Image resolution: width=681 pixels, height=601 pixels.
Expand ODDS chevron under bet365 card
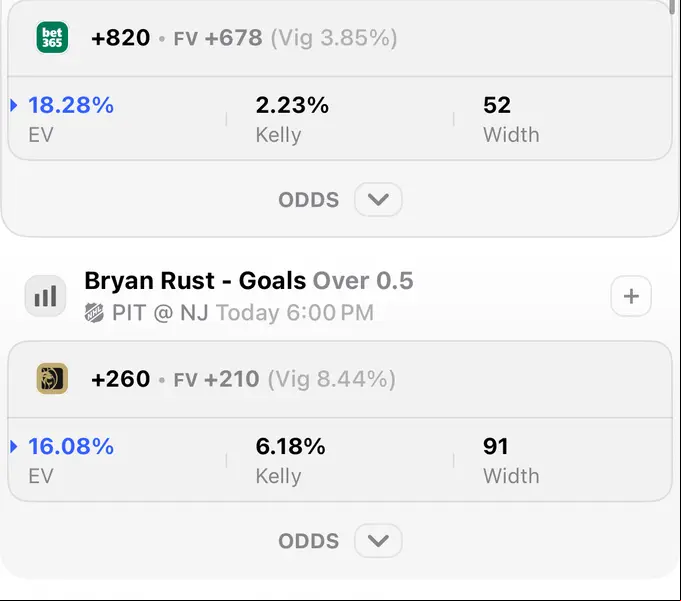tap(378, 200)
